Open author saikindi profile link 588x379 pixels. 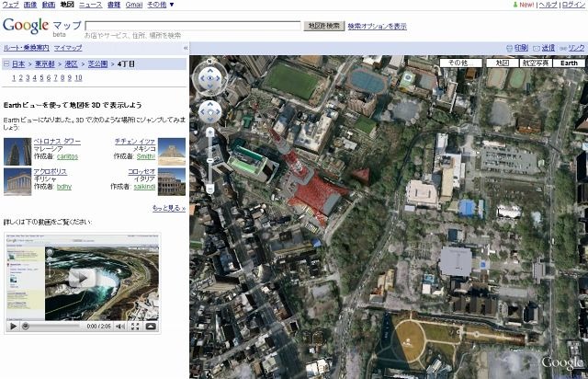point(145,187)
